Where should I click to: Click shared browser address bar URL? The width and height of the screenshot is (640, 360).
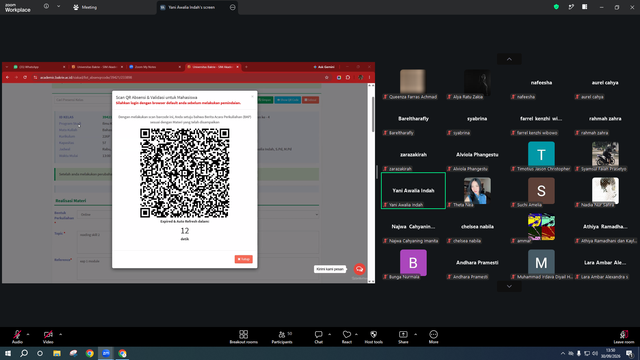(x=86, y=78)
